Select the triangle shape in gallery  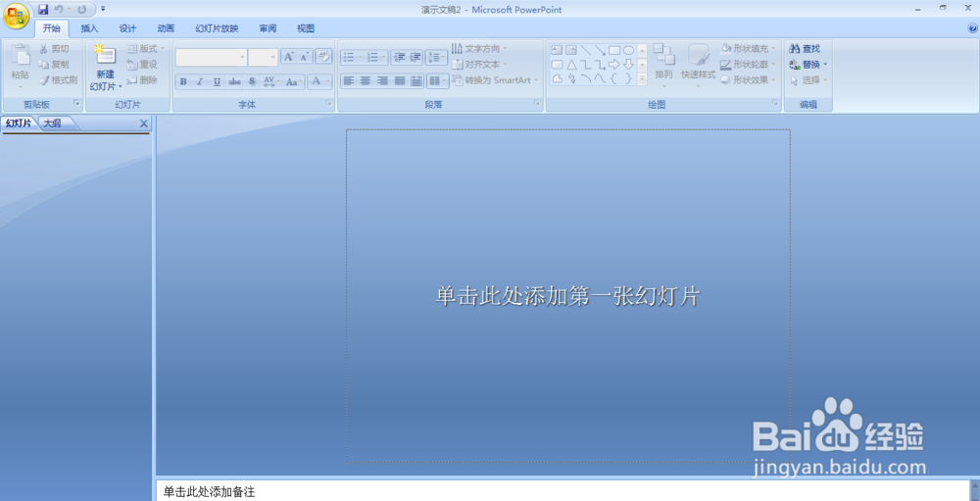(571, 65)
